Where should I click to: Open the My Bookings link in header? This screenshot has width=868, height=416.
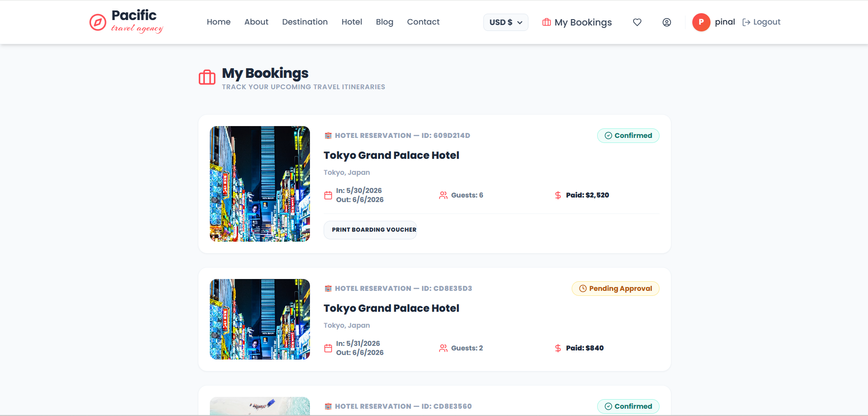tap(577, 22)
